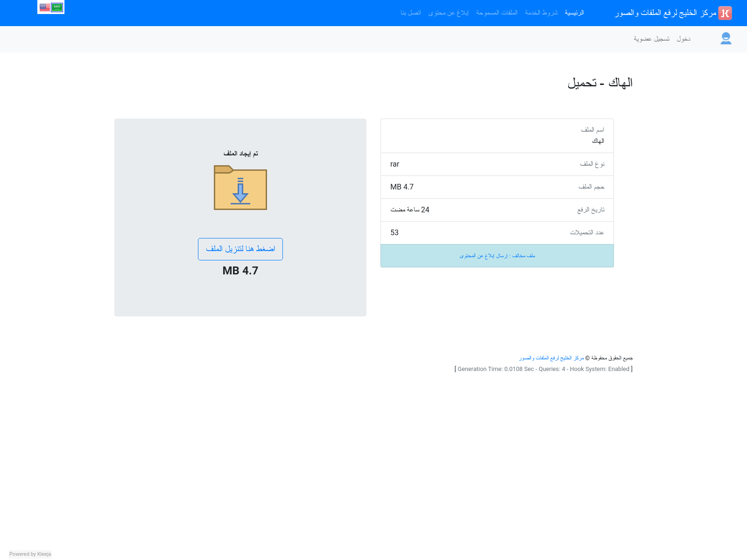
Task: Click the اضغط هنا لتنزيل الملف button
Action: (240, 249)
